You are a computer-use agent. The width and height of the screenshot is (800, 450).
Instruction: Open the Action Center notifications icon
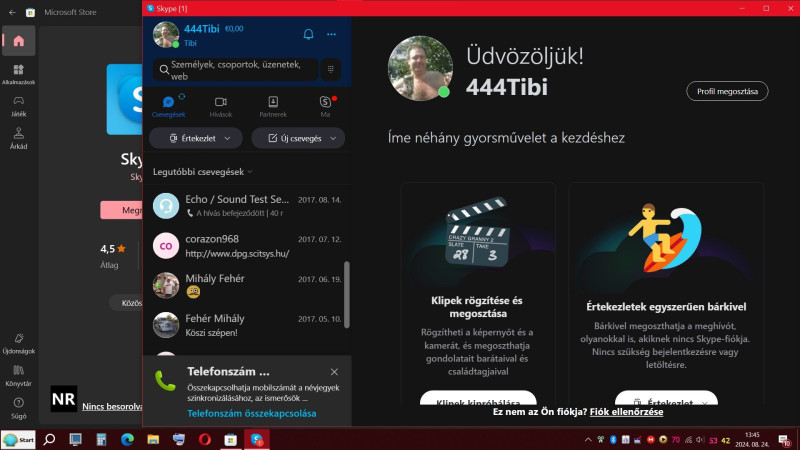784,440
